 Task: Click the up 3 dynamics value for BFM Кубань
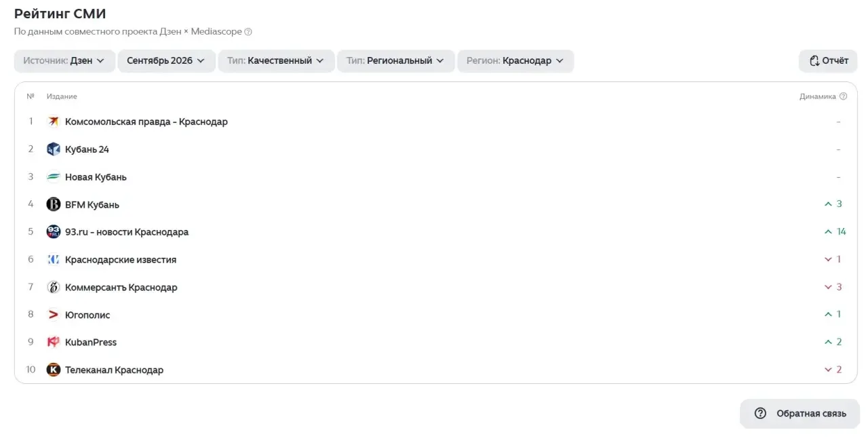833,204
